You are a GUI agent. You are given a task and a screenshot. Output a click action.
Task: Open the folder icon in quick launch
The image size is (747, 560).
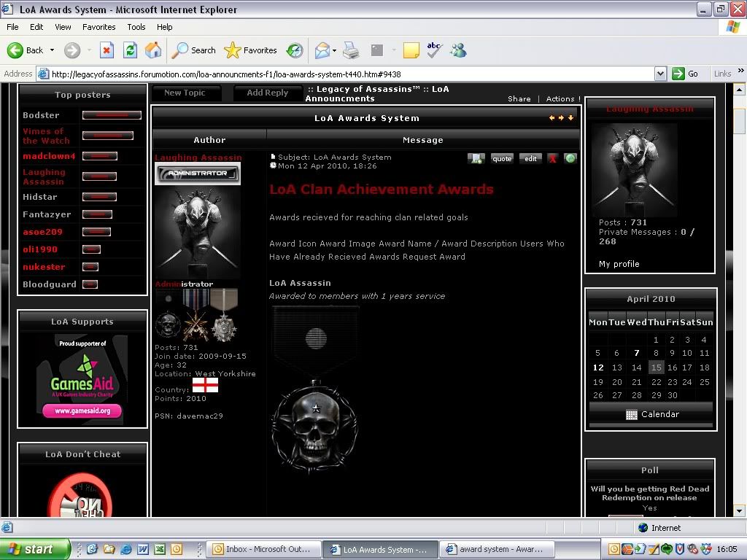[x=109, y=549]
